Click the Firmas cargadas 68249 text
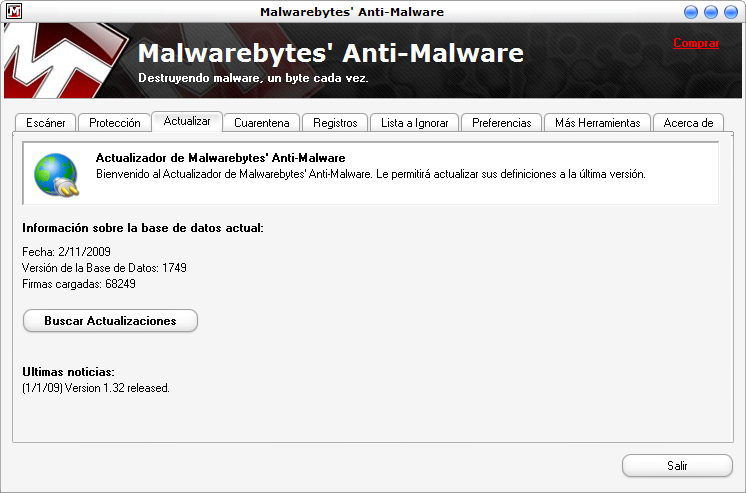The height and width of the screenshot is (493, 746). click(x=78, y=284)
